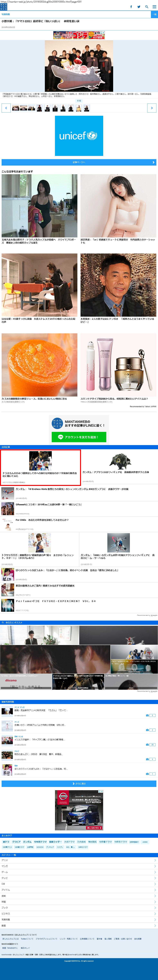Click the unicef advertisement banner
Screen dimensions: 158x980
(79, 136)
